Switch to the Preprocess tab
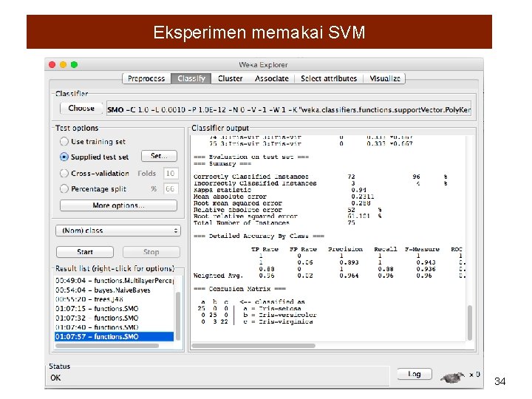Viewport: 532px width, 399px height. point(146,79)
